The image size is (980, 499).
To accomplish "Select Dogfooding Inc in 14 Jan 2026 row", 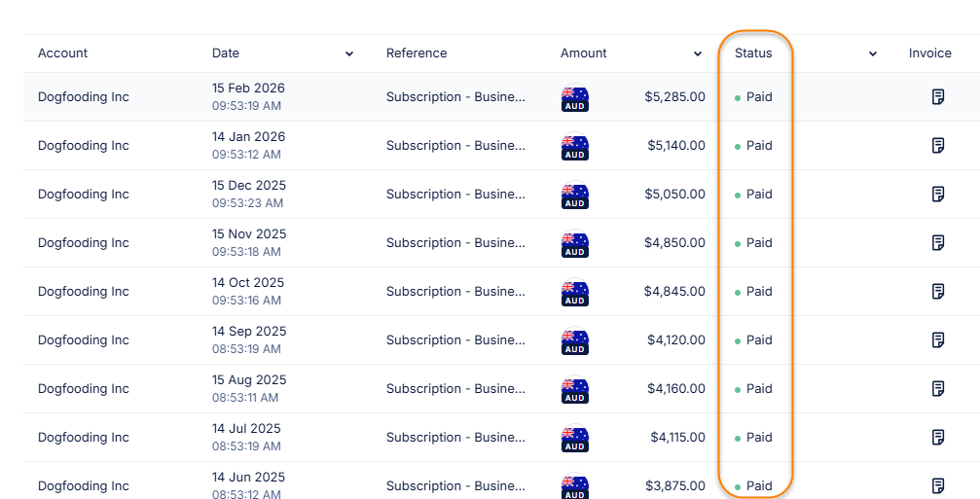I will coord(84,146).
